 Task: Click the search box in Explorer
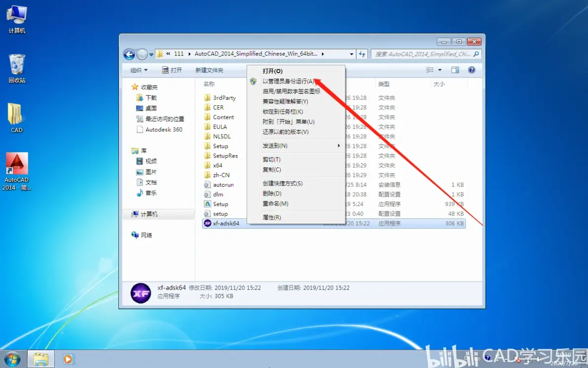click(x=426, y=54)
